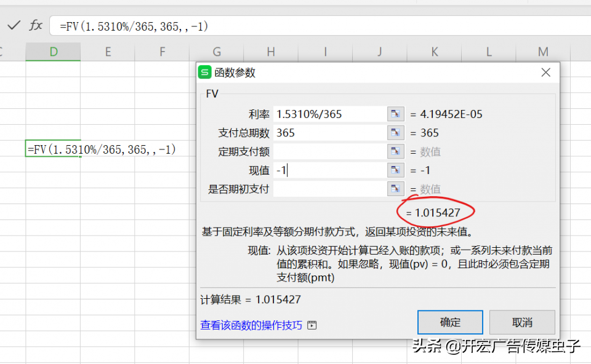591x364 pixels.
Task: Pick range for 利率 using collapse icon
Action: tap(395, 114)
